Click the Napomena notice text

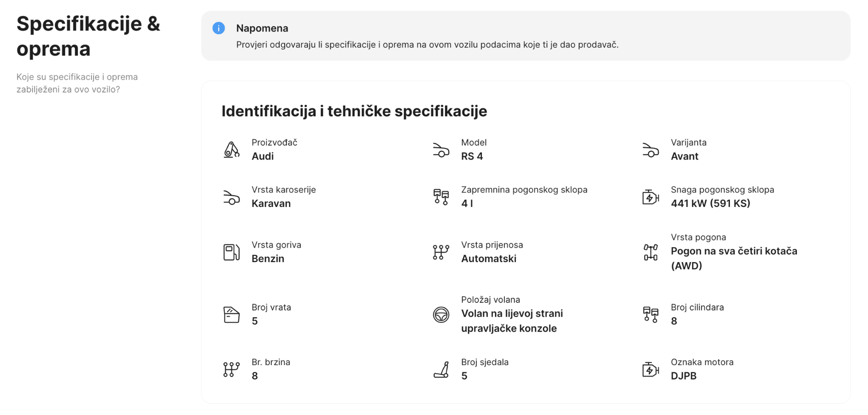coord(262,28)
